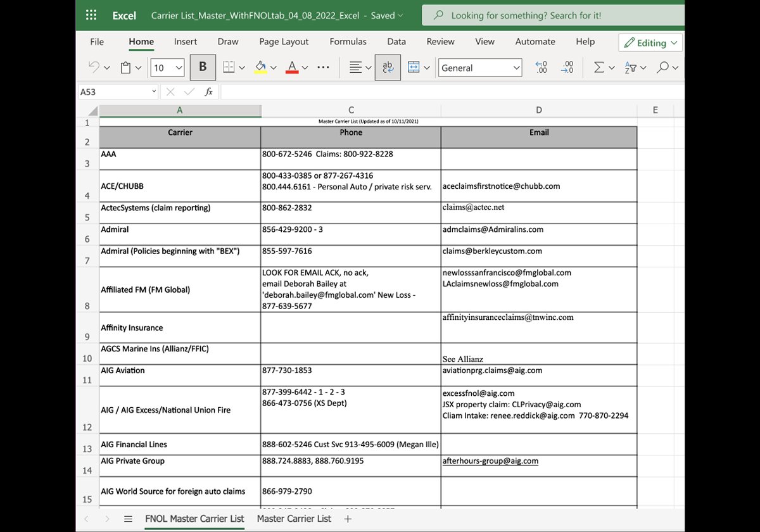Click the AutoSum sigma icon
This screenshot has height=532, width=760.
pyautogui.click(x=598, y=67)
